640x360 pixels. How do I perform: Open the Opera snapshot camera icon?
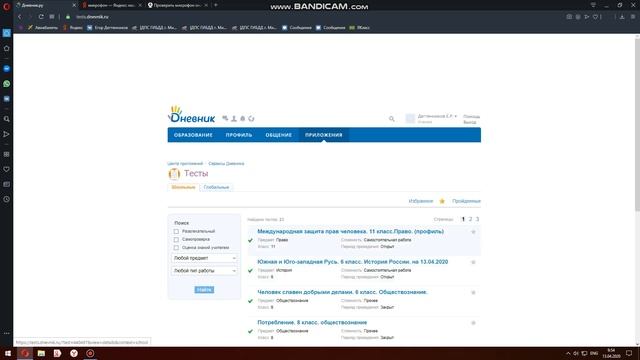tap(569, 17)
